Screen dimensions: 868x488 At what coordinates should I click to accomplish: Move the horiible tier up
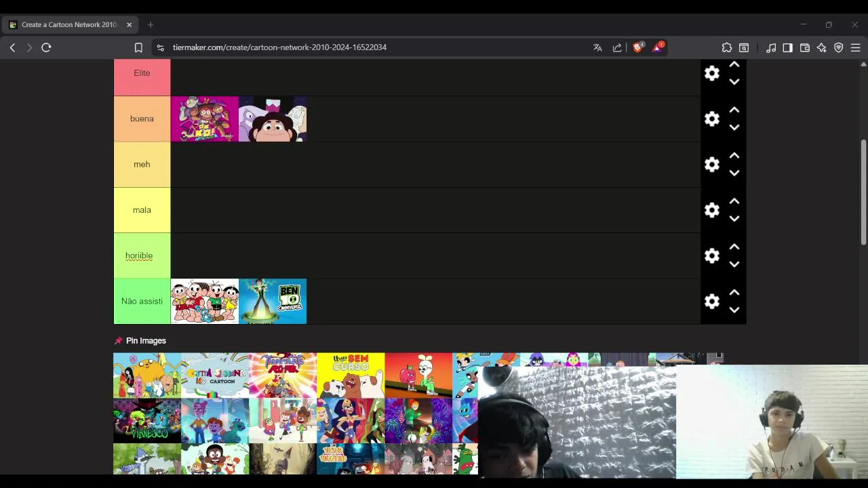[x=734, y=247]
